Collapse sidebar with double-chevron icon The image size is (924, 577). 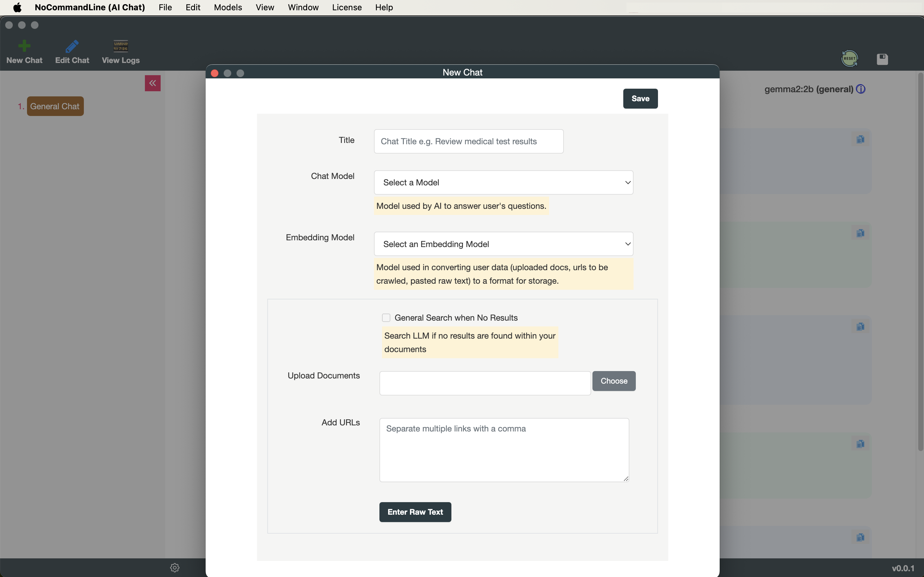pyautogui.click(x=153, y=83)
